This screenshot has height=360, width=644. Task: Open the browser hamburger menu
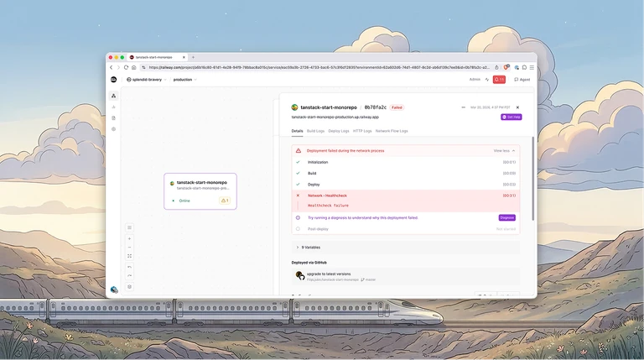[532, 67]
